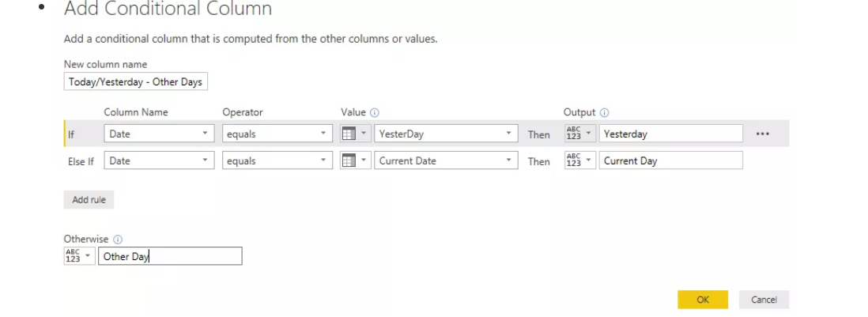The width and height of the screenshot is (868, 317).
Task: Click the OK button
Action: click(x=703, y=300)
